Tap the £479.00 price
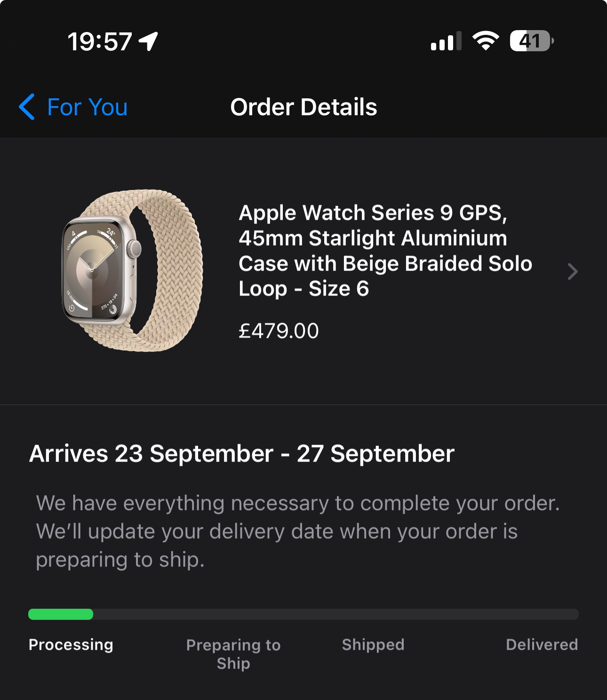 coord(279,331)
